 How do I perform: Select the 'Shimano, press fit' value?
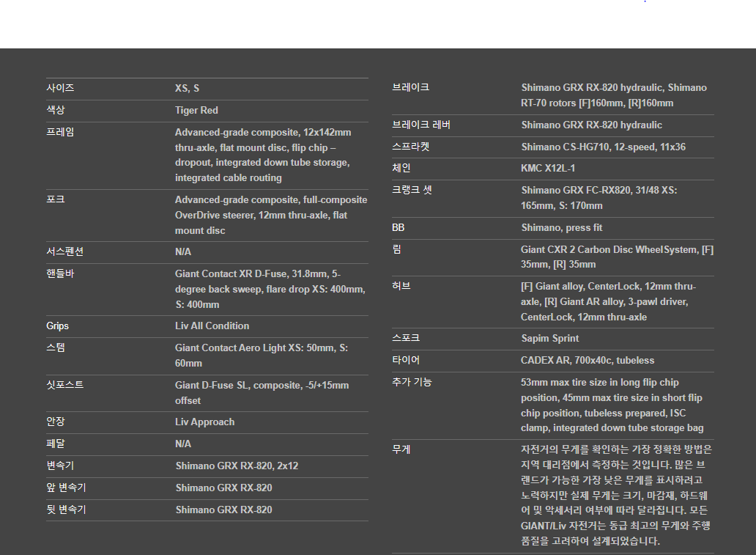562,228
